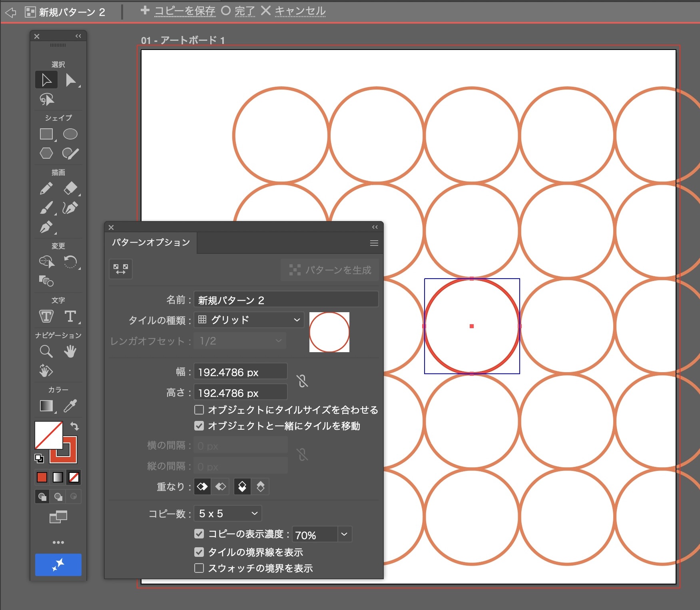This screenshot has width=700, height=610.
Task: Expand the copy dim percentage dropdown
Action: pyautogui.click(x=344, y=534)
